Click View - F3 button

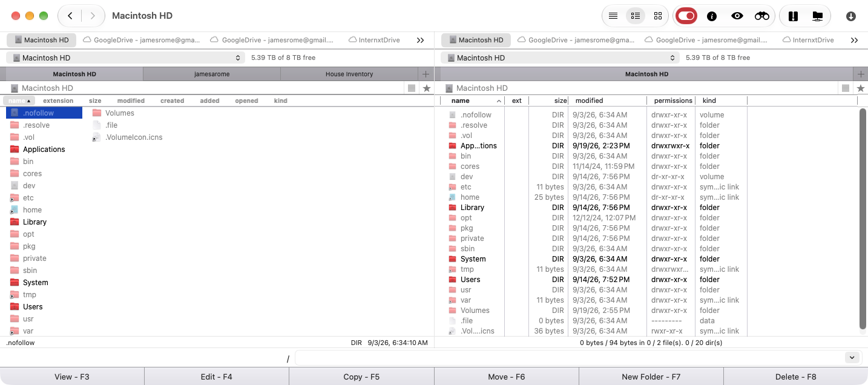coord(72,377)
